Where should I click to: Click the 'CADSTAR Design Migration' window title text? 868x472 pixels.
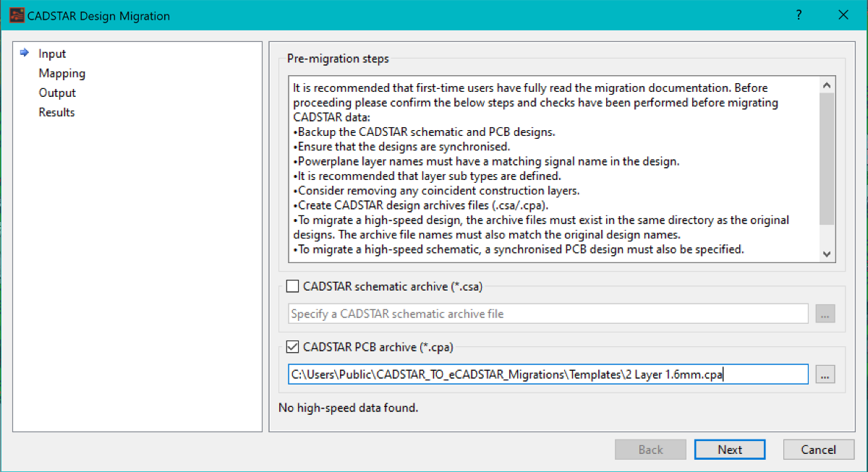coord(98,15)
